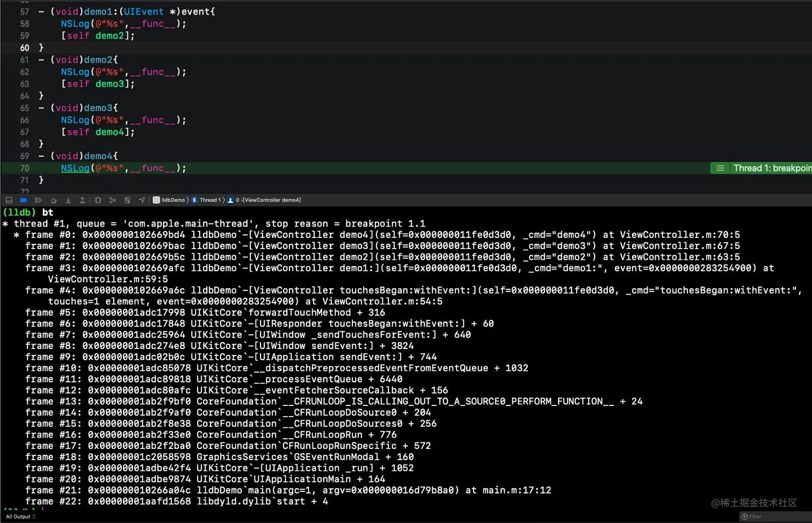Open Environment Overrides
Screen dimensions: 812x523
click(127, 200)
